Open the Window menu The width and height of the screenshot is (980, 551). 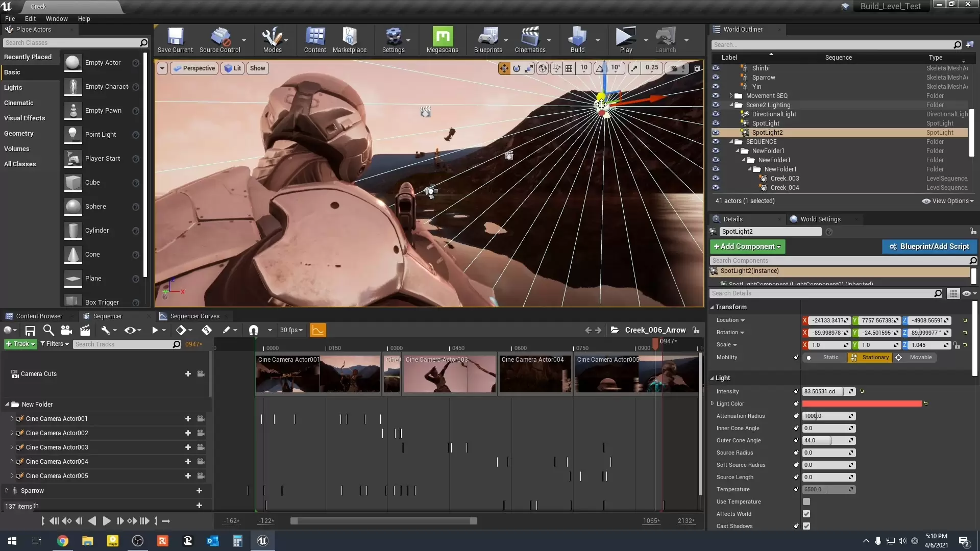coord(57,18)
